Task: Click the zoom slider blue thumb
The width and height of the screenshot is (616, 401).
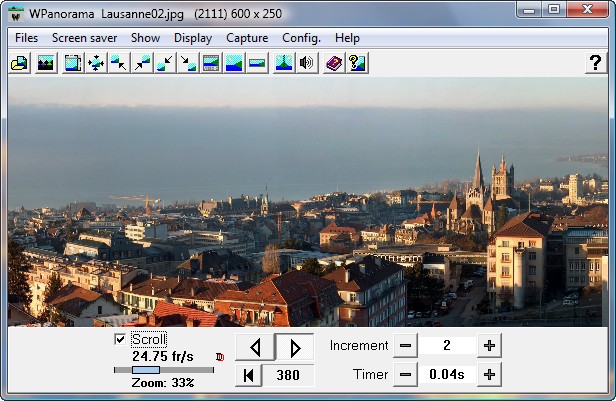Action: pyautogui.click(x=146, y=370)
